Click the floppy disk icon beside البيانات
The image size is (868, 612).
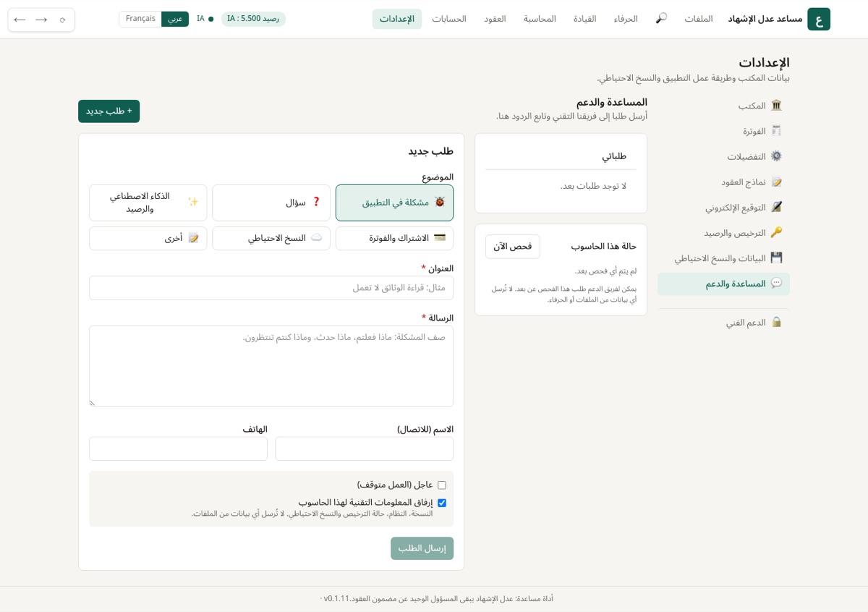tap(776, 258)
